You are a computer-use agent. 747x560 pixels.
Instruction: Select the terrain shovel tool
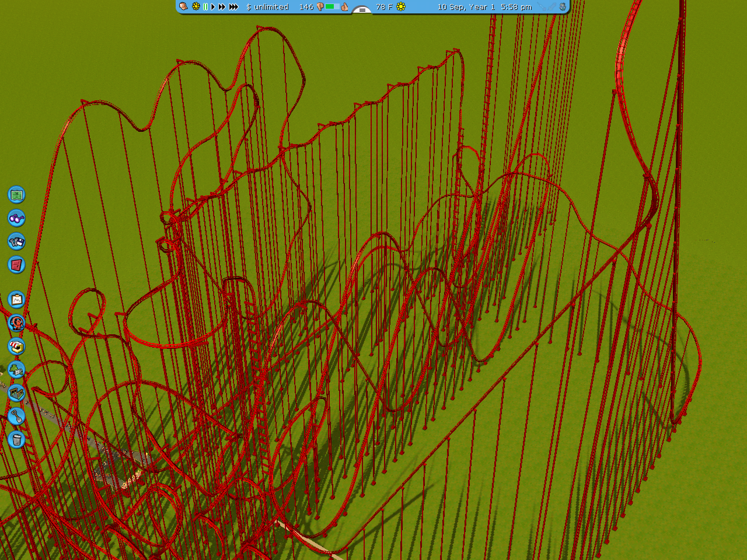click(x=16, y=416)
